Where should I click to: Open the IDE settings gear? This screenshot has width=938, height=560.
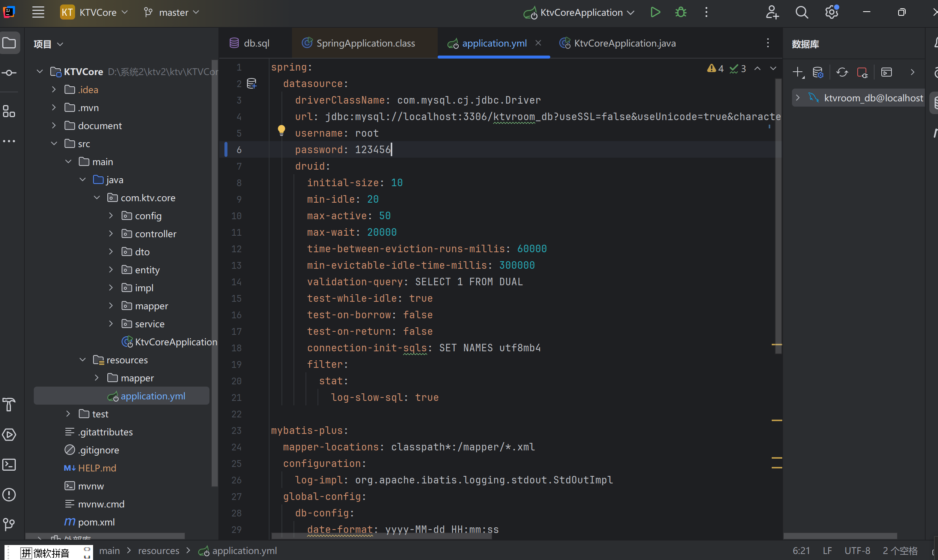pyautogui.click(x=831, y=12)
